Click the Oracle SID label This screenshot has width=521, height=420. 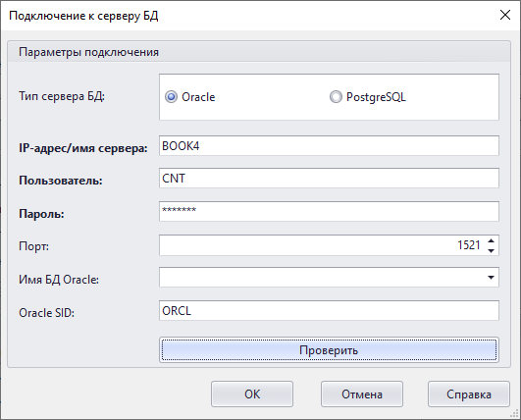coord(46,313)
